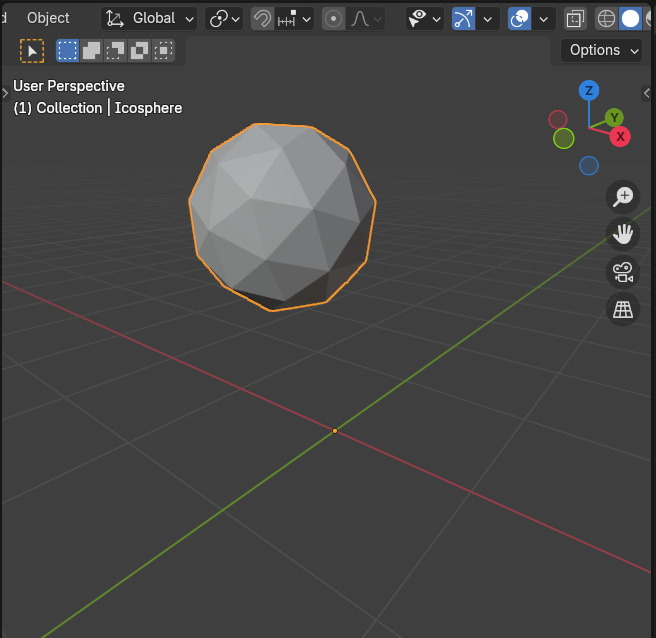Open the Global transform orientation dropdown

149,18
